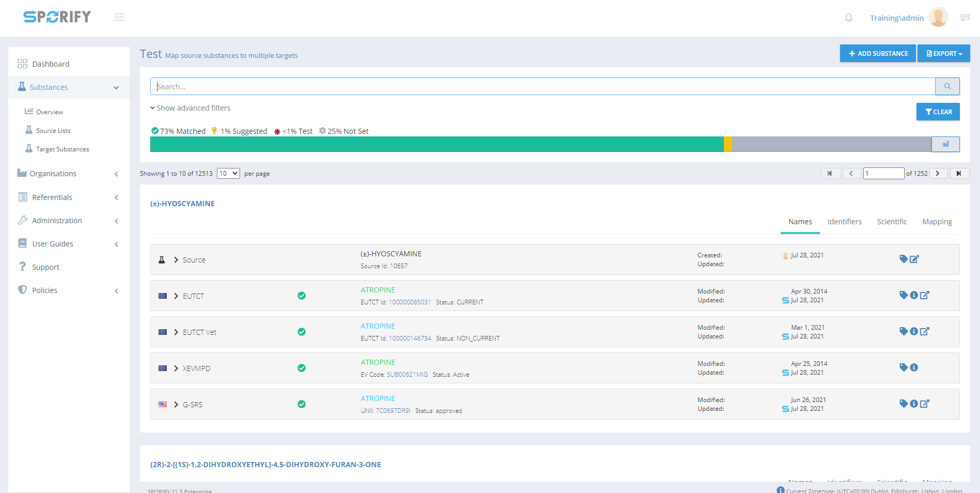
Task: Click the edit icon on Source row
Action: tap(914, 259)
